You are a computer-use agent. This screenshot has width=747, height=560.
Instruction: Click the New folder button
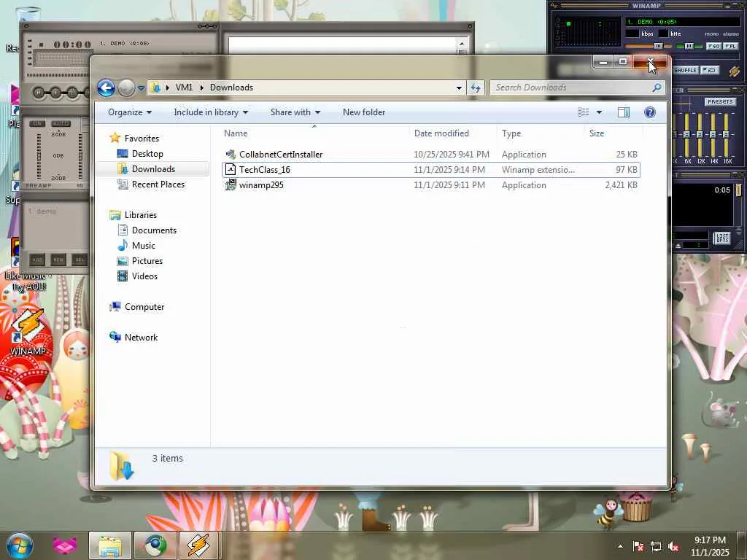(x=364, y=112)
